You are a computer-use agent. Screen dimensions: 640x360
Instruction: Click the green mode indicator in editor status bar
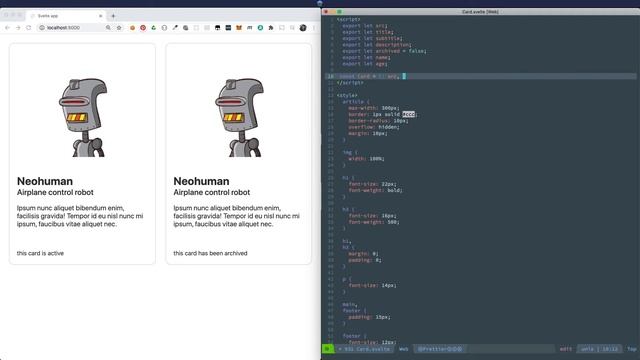coord(328,349)
